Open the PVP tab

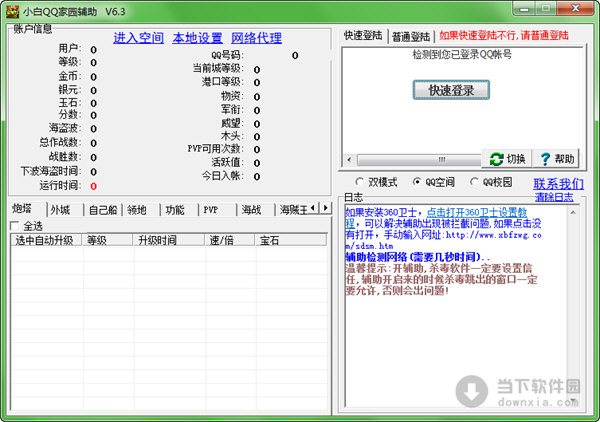tap(217, 210)
